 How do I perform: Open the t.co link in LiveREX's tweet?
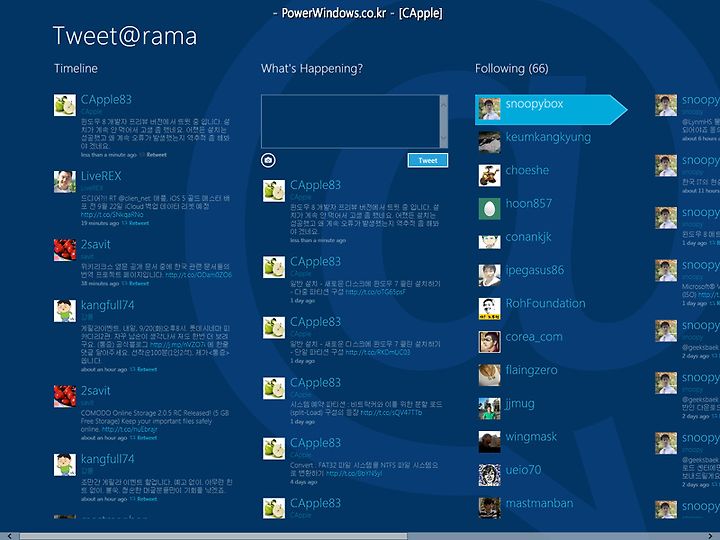point(112,214)
